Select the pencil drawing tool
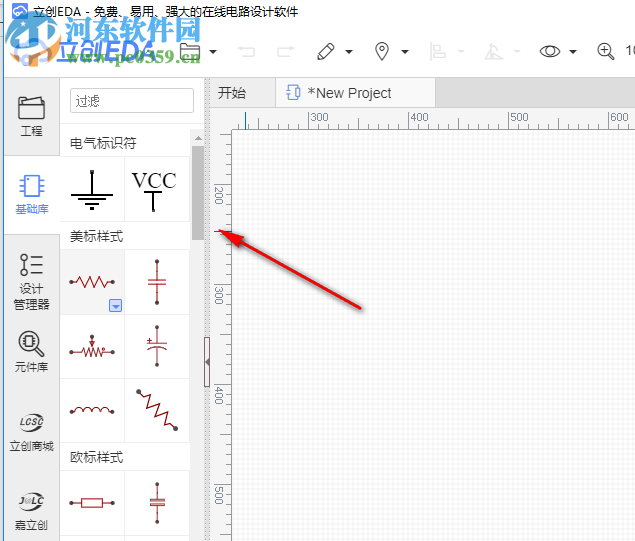This screenshot has height=541, width=635. coord(326,52)
